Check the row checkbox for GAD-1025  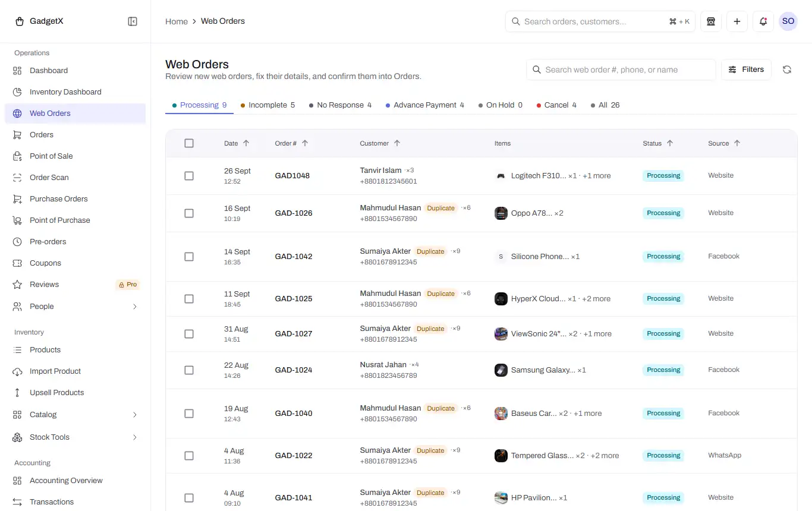(x=189, y=299)
